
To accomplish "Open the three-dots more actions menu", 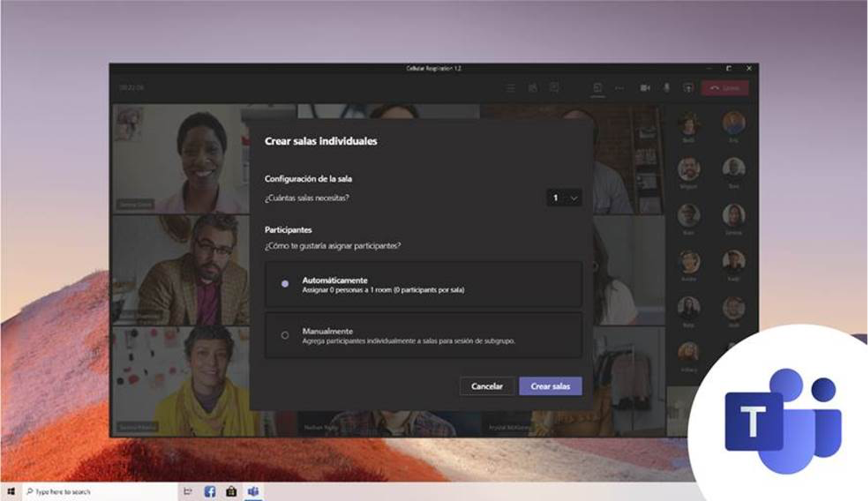I will [x=620, y=88].
